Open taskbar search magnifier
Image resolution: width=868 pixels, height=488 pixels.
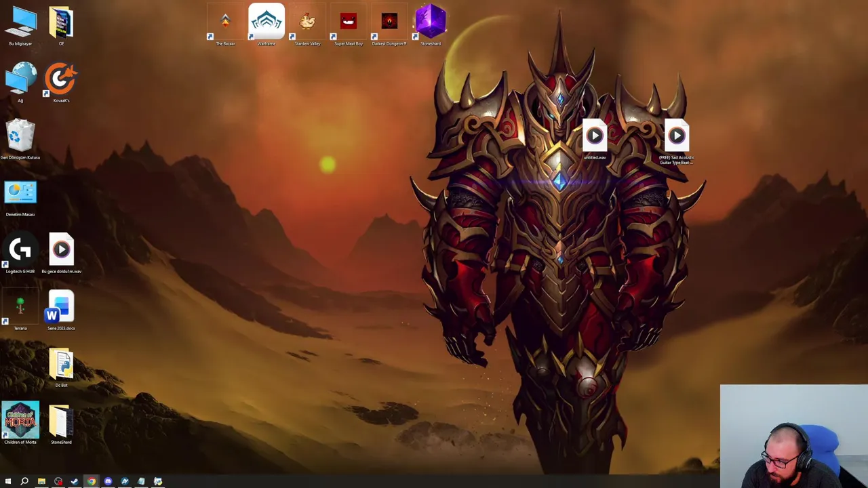(x=24, y=481)
